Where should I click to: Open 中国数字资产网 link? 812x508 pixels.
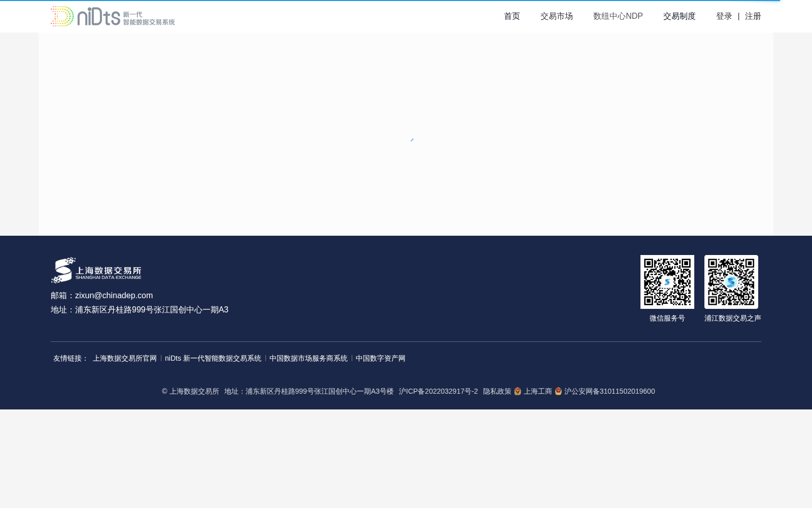point(380,359)
